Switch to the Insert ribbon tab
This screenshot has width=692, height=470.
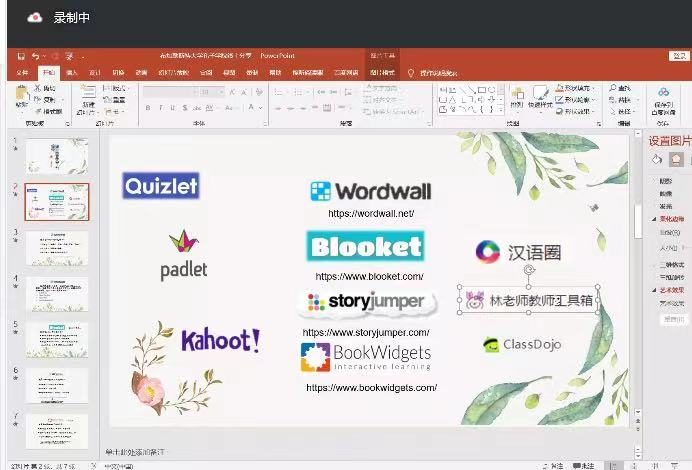coord(71,72)
